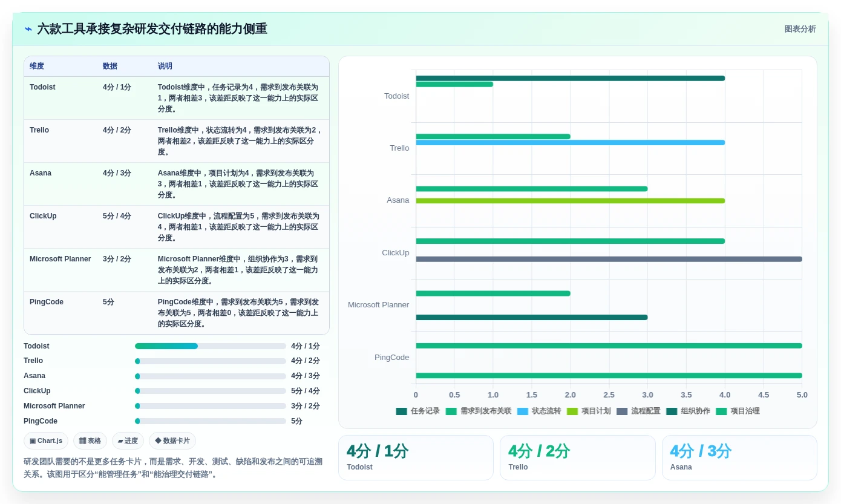841x504 pixels.
Task: Toggle the 项目计划 legend item
Action: [x=589, y=411]
